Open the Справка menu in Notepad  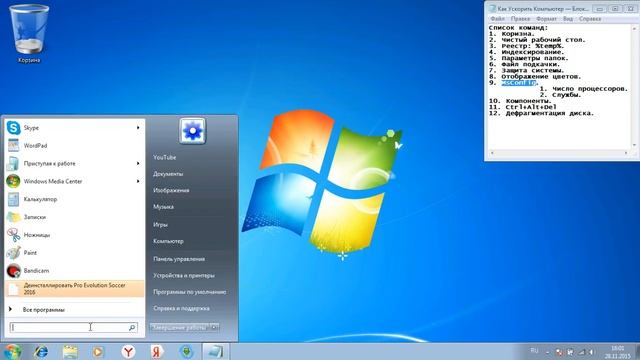pos(590,19)
